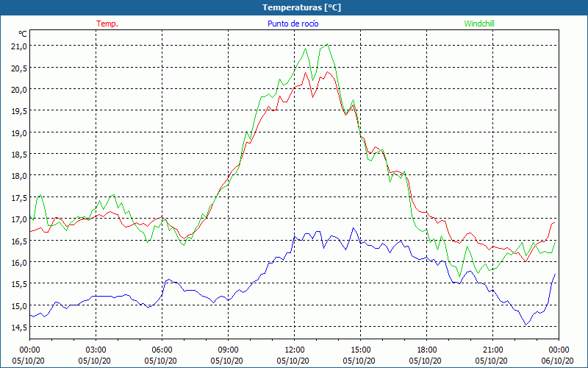Click the 21:00 time axis label
The width and height of the screenshot is (588, 368).
[492, 350]
